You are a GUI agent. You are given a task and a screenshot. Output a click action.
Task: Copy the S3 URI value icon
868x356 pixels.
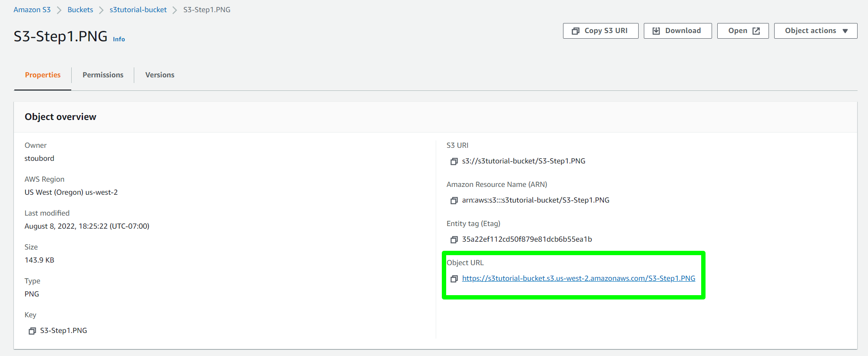click(454, 161)
